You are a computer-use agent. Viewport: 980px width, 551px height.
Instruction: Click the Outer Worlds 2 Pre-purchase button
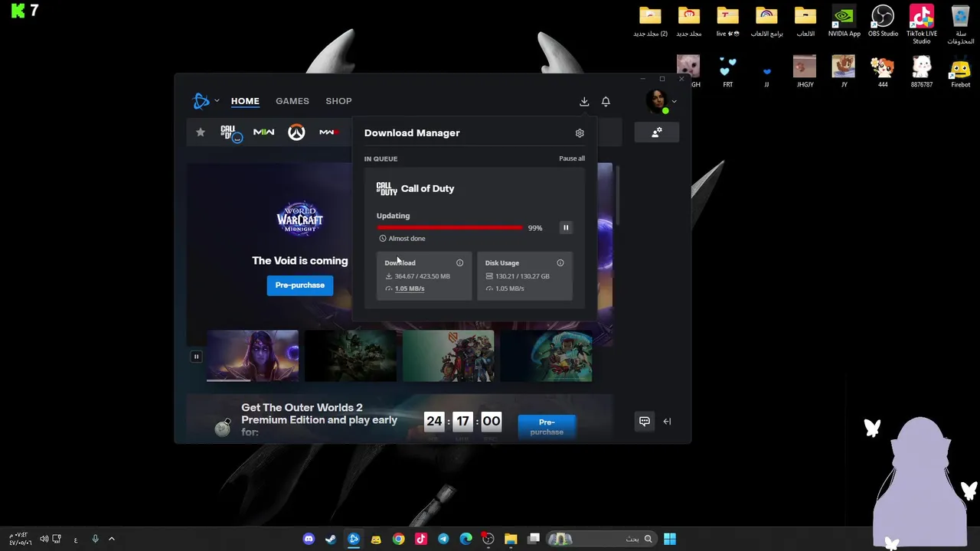(547, 426)
